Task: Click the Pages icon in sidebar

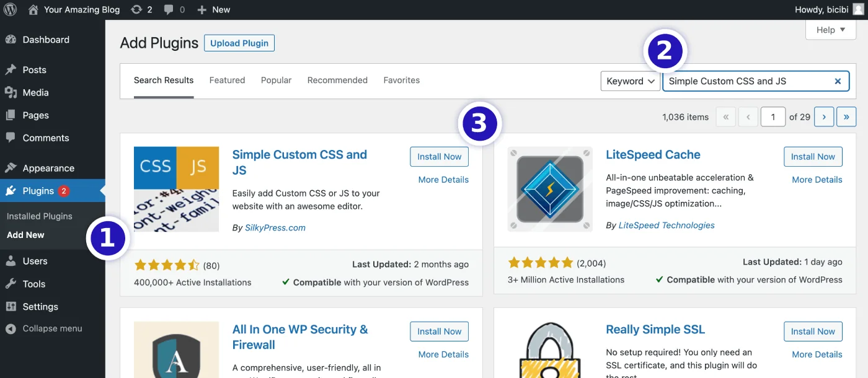Action: (x=11, y=115)
